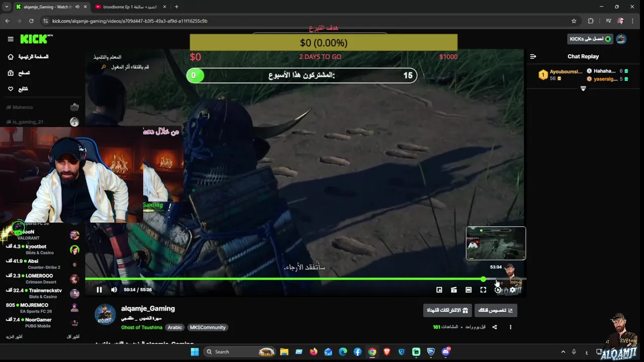644x362 pixels.
Task: Click the KICK logo
Action: pyautogui.click(x=36, y=39)
